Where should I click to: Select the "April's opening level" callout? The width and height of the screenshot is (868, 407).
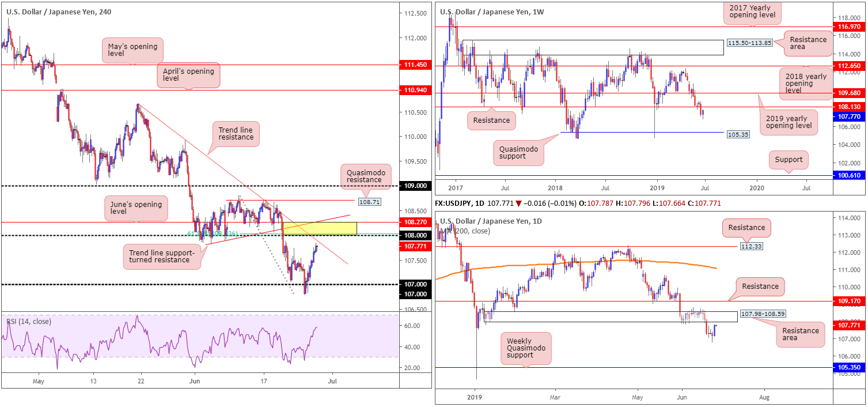tap(188, 76)
